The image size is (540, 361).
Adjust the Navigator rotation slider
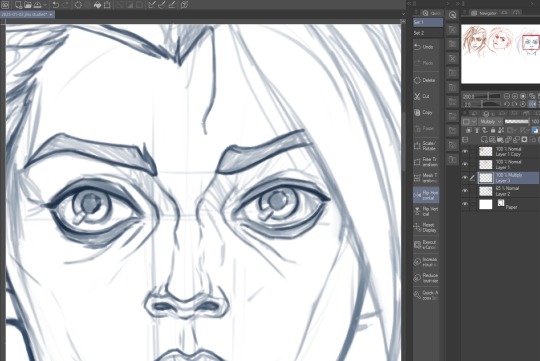pyautogui.click(x=488, y=104)
